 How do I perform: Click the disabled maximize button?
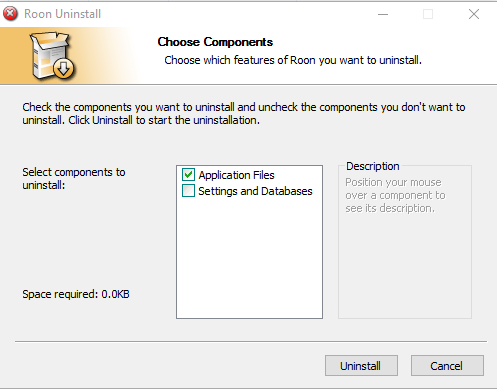click(x=428, y=14)
